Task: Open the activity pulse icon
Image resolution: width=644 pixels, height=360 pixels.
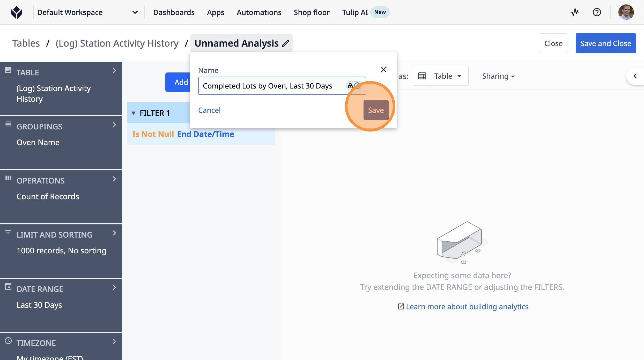Action: [575, 12]
